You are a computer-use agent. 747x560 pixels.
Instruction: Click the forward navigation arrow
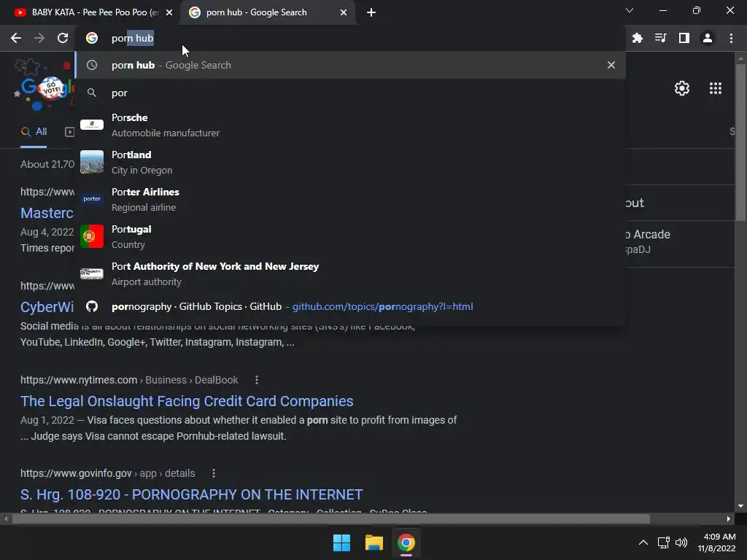39,38
